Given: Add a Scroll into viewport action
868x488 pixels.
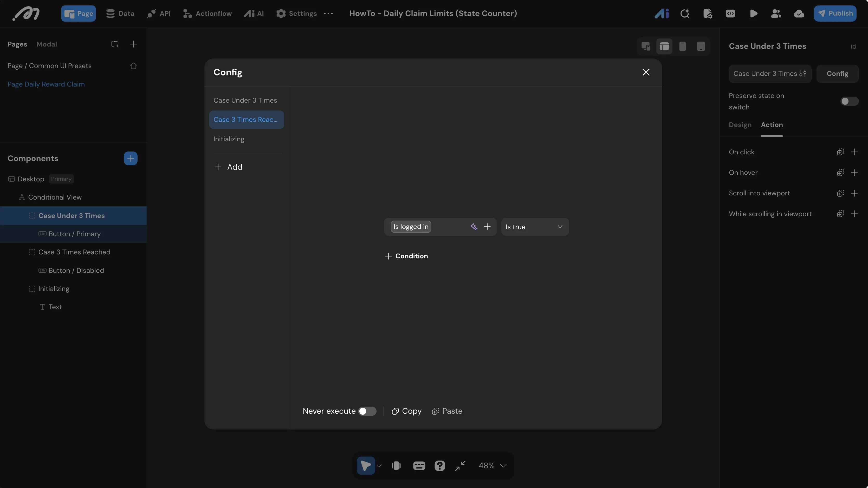Looking at the screenshot, I should (854, 193).
